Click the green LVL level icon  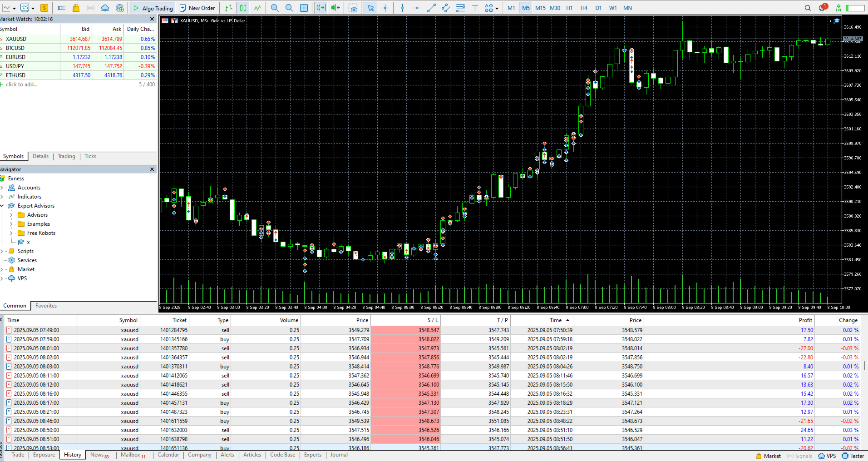click(x=838, y=8)
